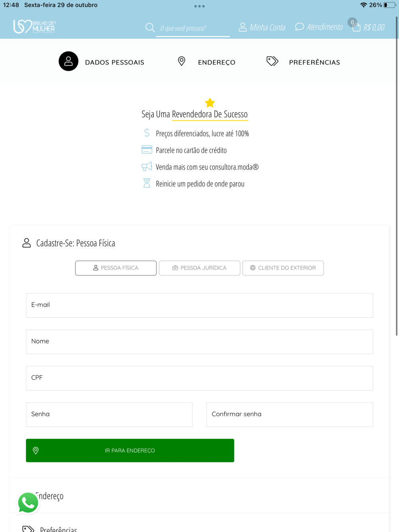Viewport: 399px width, 532px height.
Task: Tap the battery status icon
Action: [390, 5]
